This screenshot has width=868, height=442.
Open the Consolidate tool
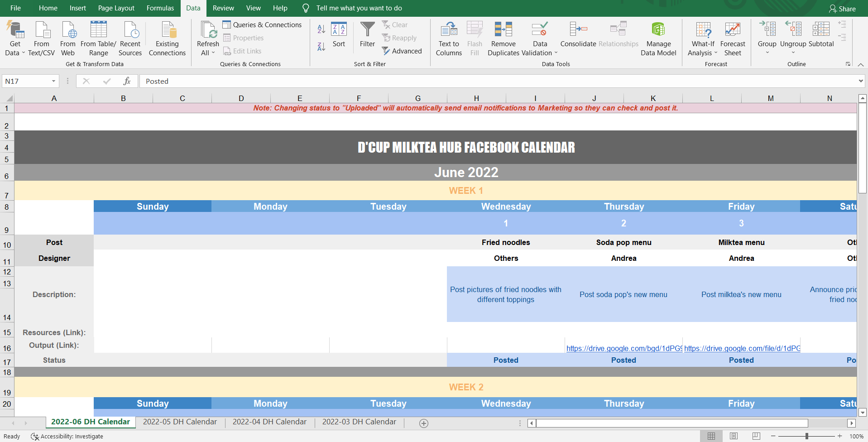(578, 34)
